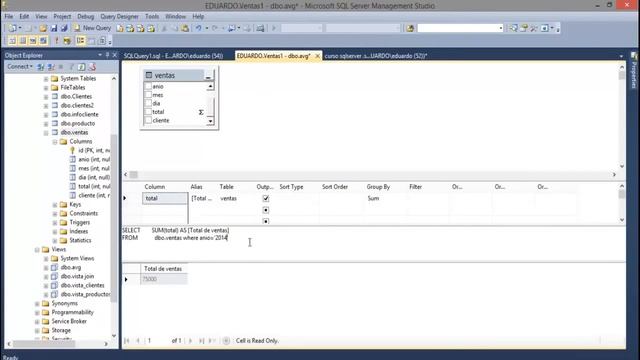Click Disconnect icon in Object Explorer
Screen dimensions: 640x360
(51, 67)
